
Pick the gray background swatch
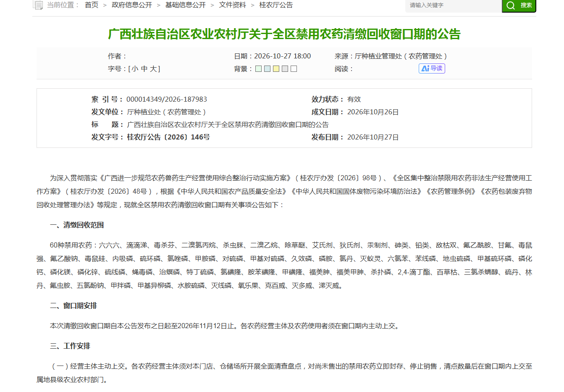[285, 69]
